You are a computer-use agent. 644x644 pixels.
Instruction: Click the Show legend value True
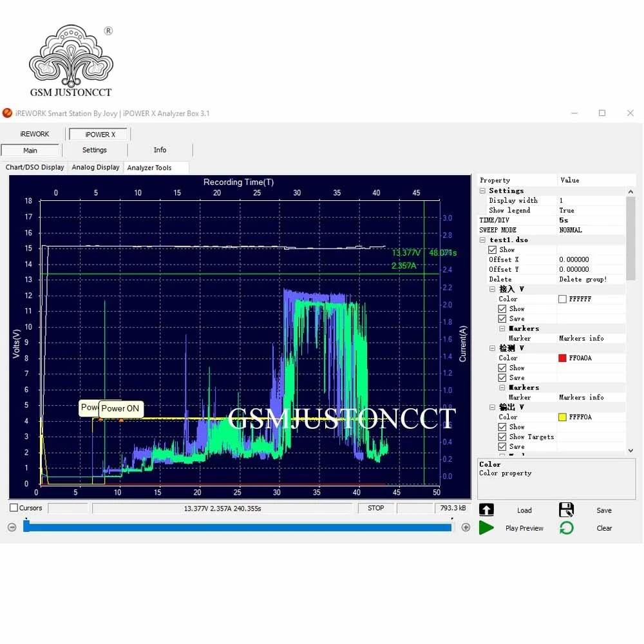(x=567, y=211)
